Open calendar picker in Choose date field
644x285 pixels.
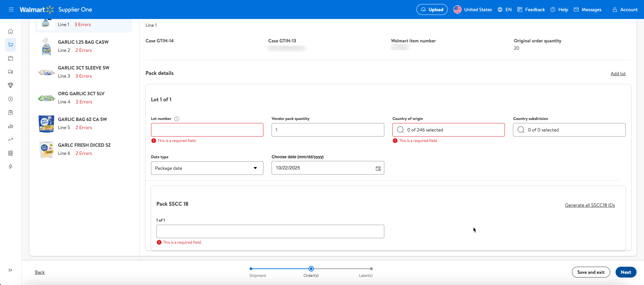378,168
